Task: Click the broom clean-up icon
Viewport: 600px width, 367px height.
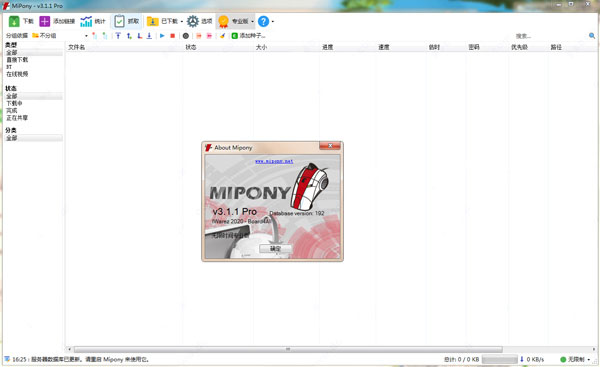Action: tap(222, 36)
